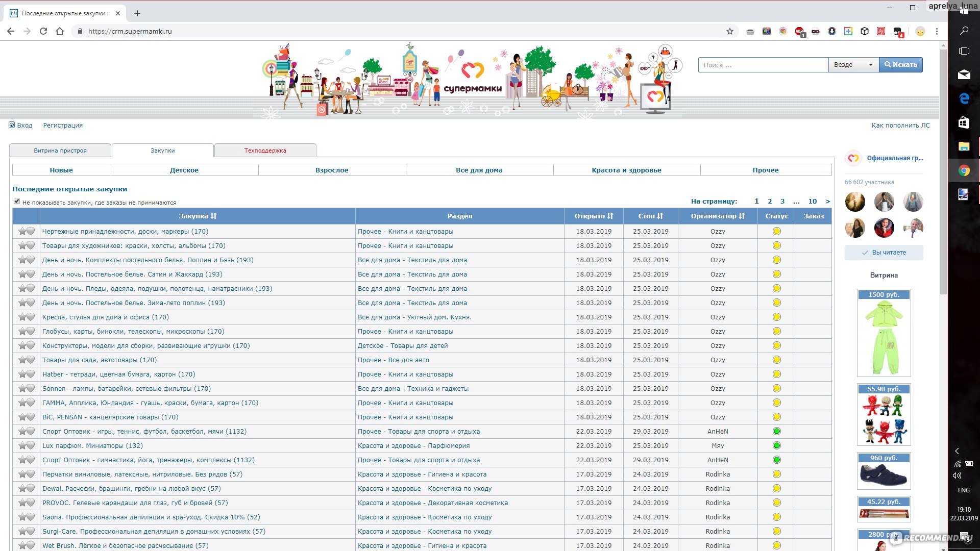Select the Закупки tab
980x551 pixels.
162,151
